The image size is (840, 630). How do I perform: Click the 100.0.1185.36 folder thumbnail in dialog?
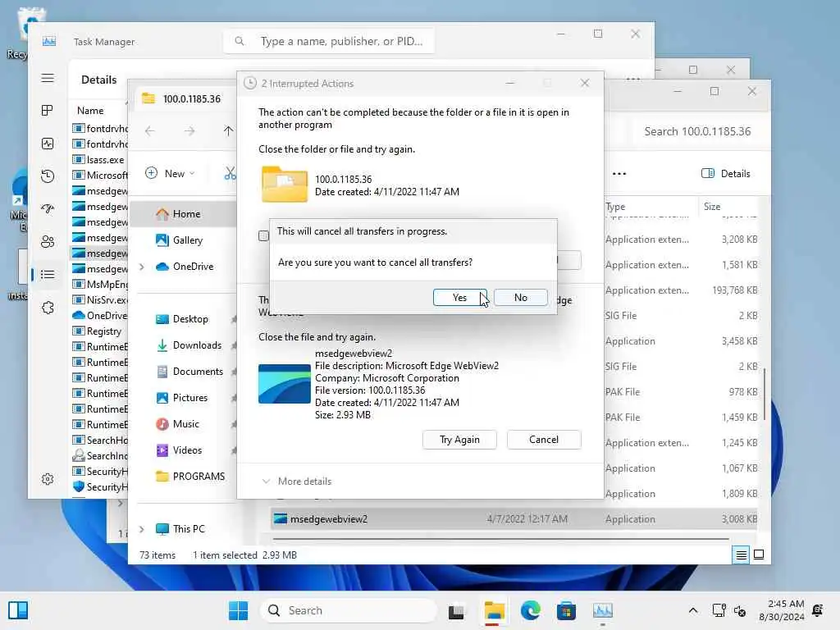click(285, 184)
